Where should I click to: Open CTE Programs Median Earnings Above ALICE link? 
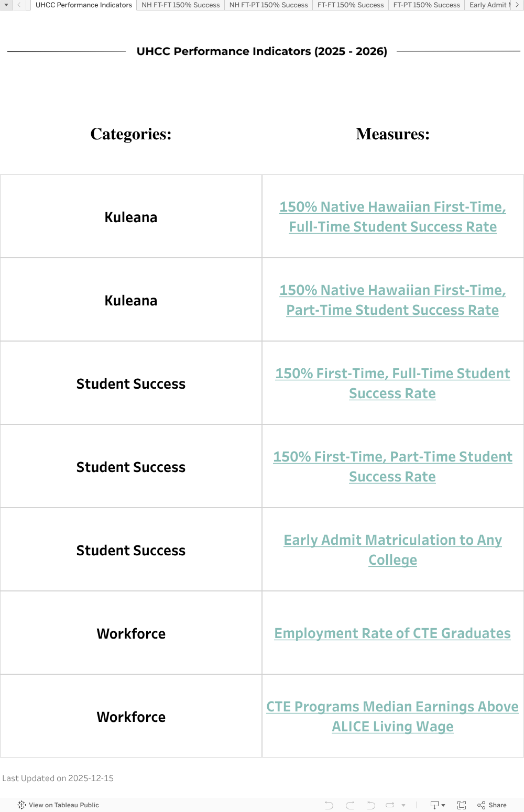click(x=392, y=717)
